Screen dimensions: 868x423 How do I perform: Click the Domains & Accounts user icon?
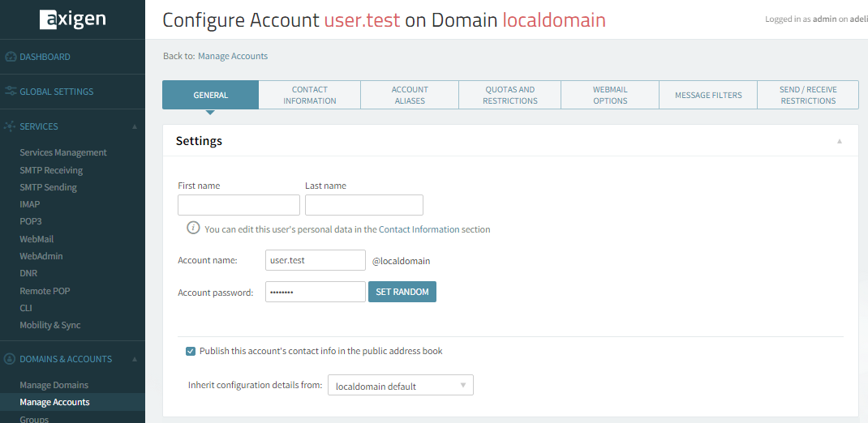(x=10, y=359)
